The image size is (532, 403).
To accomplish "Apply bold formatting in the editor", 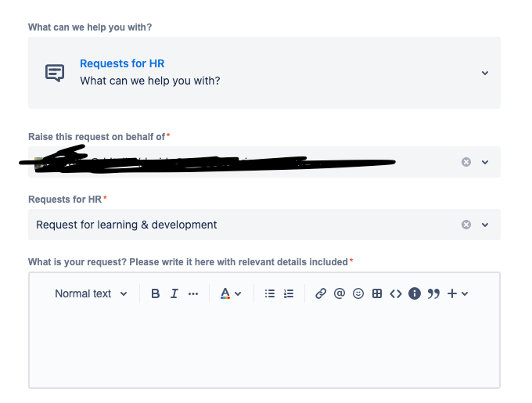I will [x=156, y=293].
